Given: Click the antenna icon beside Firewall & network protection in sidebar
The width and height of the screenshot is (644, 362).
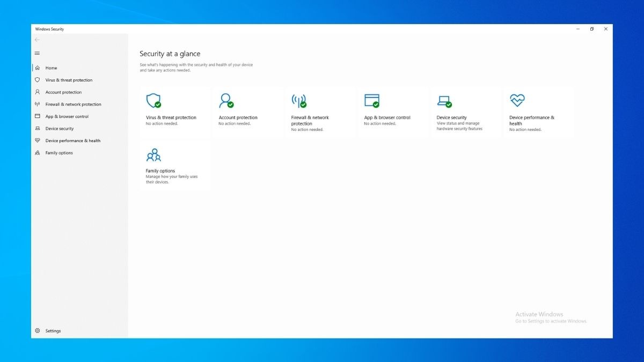Looking at the screenshot, I should pyautogui.click(x=37, y=104).
